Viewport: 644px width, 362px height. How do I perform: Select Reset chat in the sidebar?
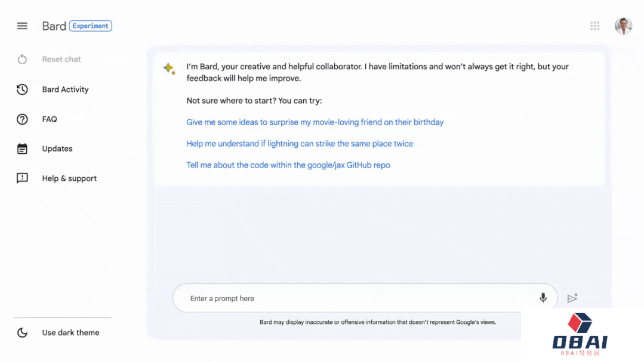point(61,59)
